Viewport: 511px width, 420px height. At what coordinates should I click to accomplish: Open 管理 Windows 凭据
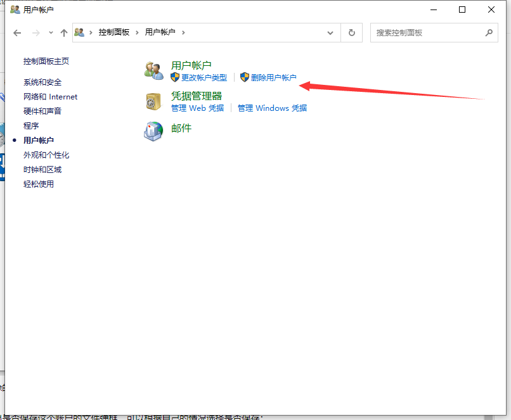273,108
